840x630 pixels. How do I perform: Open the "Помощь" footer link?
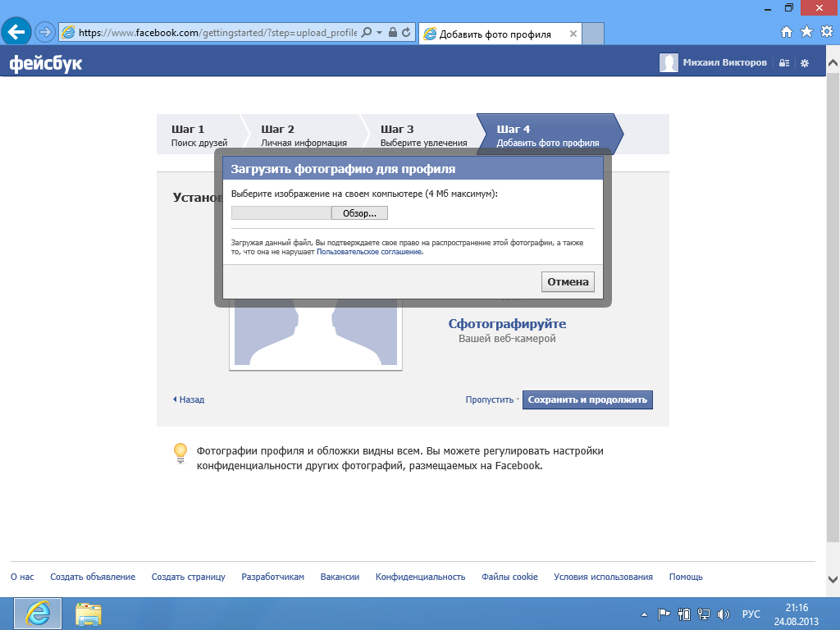(686, 577)
